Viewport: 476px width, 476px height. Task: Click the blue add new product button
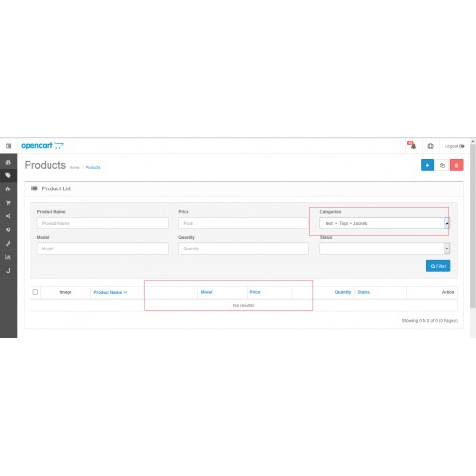pos(427,165)
